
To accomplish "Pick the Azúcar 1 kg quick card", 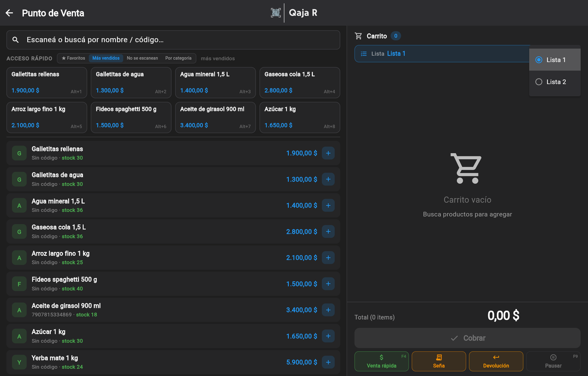I will (300, 117).
